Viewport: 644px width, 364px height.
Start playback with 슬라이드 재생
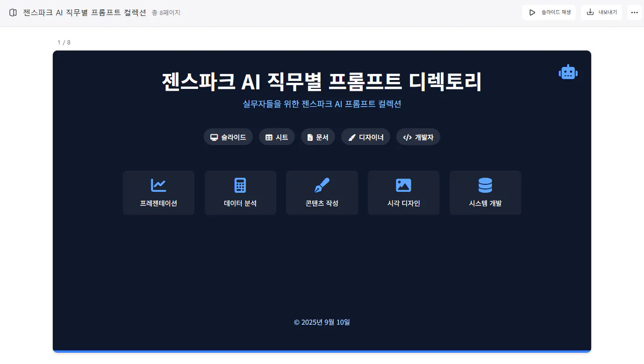[x=549, y=12]
